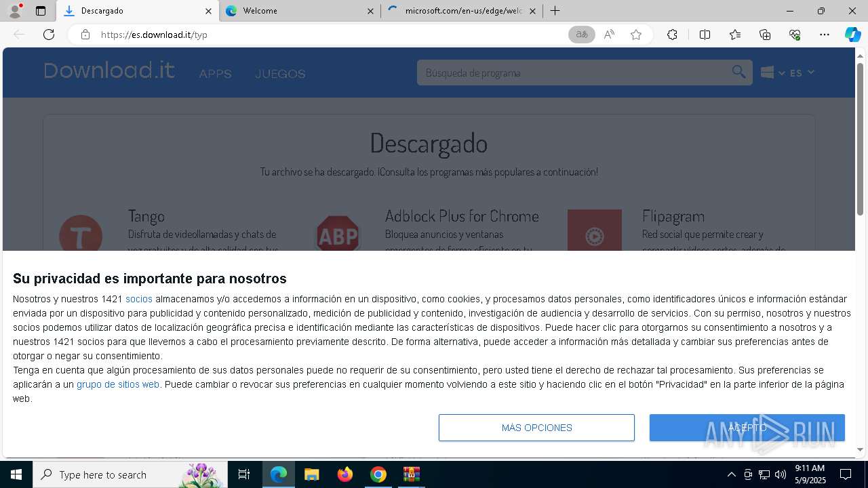Click the MÁS OPCIONES button
Viewport: 868px width, 488px height.
pyautogui.click(x=536, y=428)
